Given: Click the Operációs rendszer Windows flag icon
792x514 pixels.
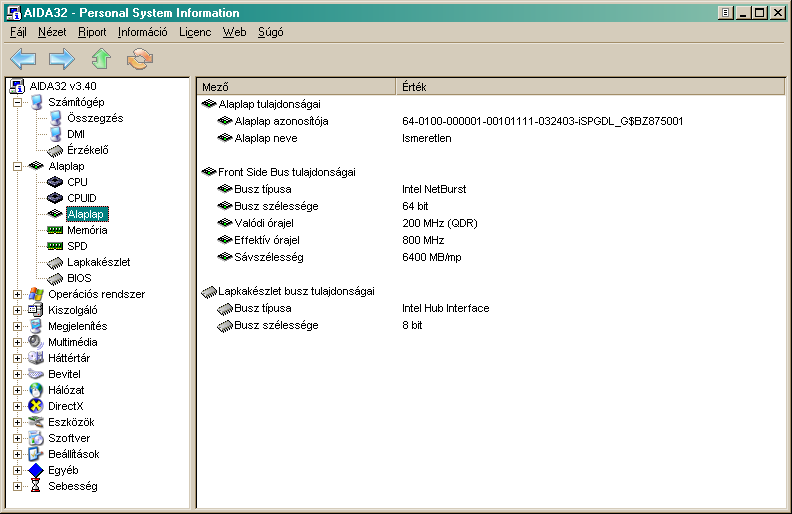Looking at the screenshot, I should click(36, 294).
